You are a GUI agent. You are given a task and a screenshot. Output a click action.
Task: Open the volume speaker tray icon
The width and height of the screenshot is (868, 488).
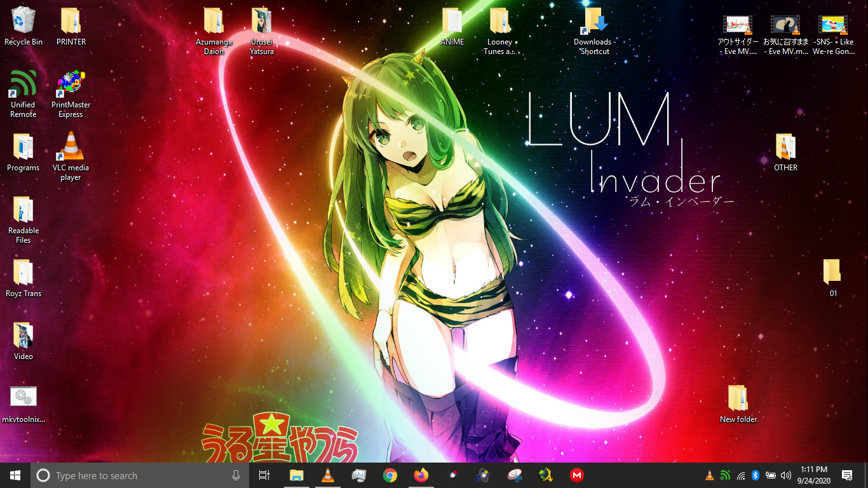(x=786, y=475)
